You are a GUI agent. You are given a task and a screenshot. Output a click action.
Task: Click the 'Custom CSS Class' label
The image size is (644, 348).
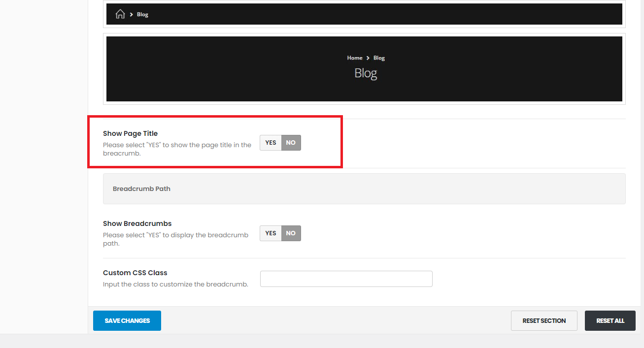point(135,273)
